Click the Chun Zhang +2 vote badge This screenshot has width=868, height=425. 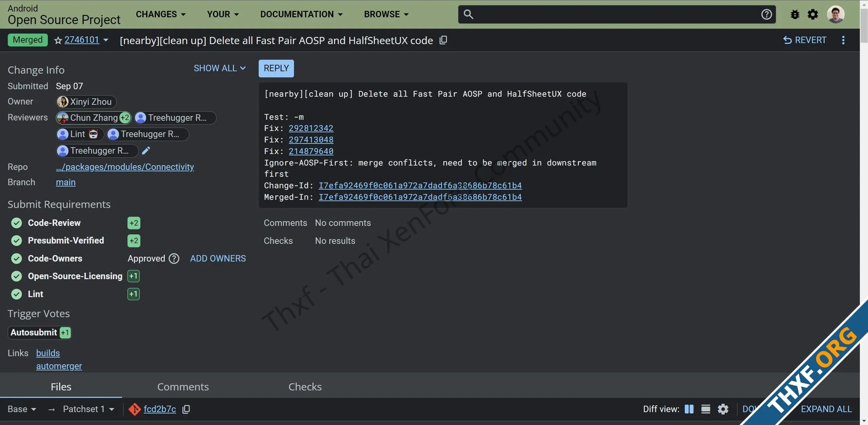(125, 118)
